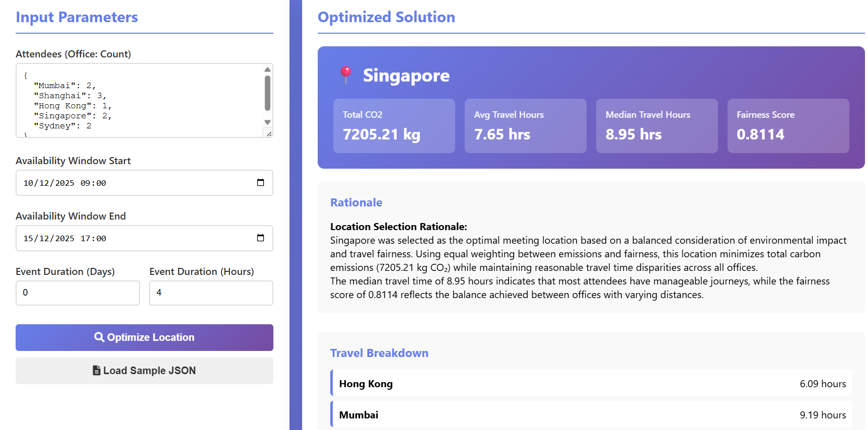
Task: Click the Input Parameters heading
Action: pos(77,17)
